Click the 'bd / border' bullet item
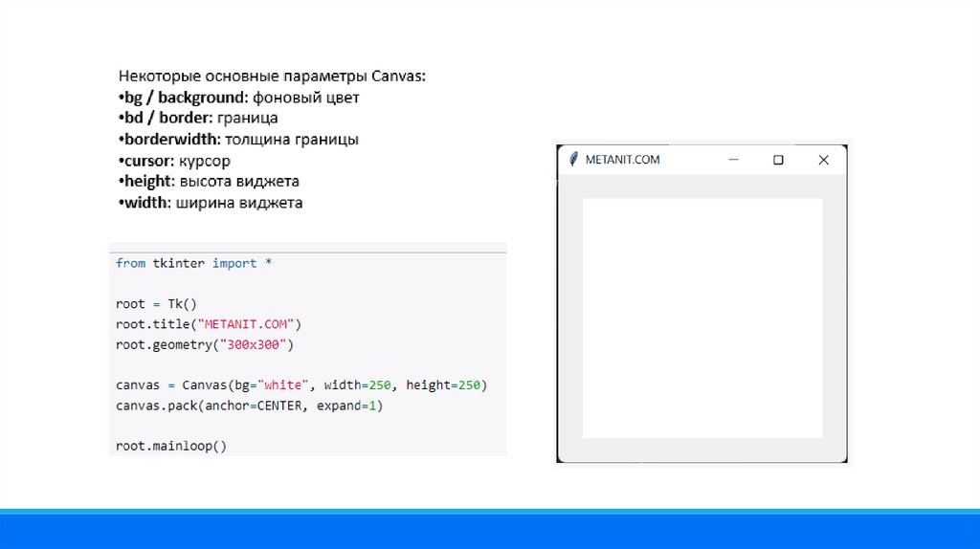The width and height of the screenshot is (980, 549). point(198,118)
